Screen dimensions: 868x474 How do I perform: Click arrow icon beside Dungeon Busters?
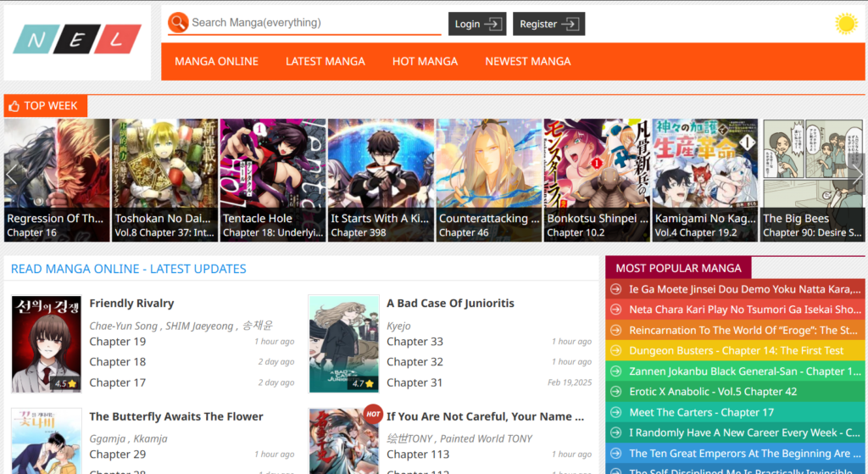tap(615, 350)
